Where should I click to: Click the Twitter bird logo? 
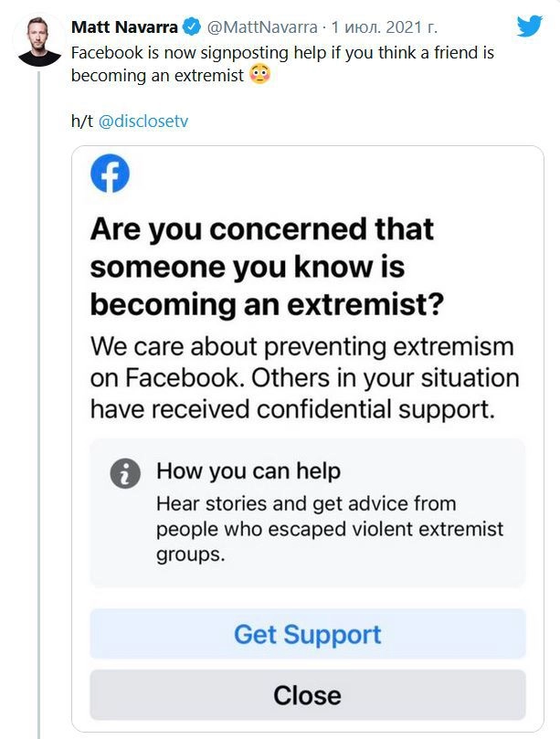tap(529, 26)
